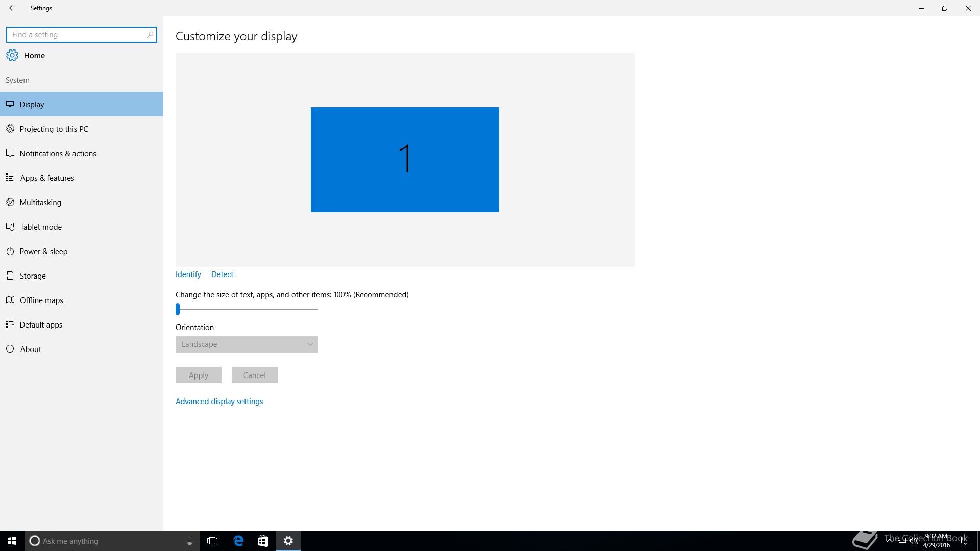Open Offline maps settings
This screenshot has height=551, width=980.
coord(82,300)
